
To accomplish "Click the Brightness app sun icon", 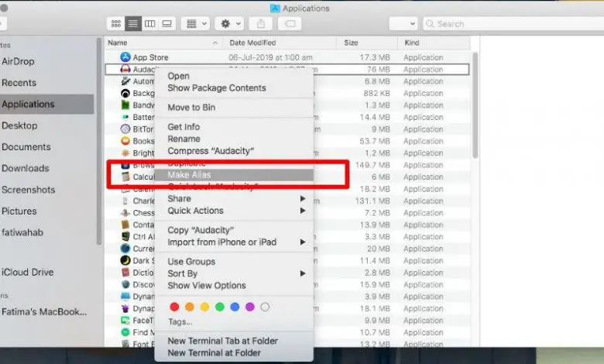I will click(125, 153).
